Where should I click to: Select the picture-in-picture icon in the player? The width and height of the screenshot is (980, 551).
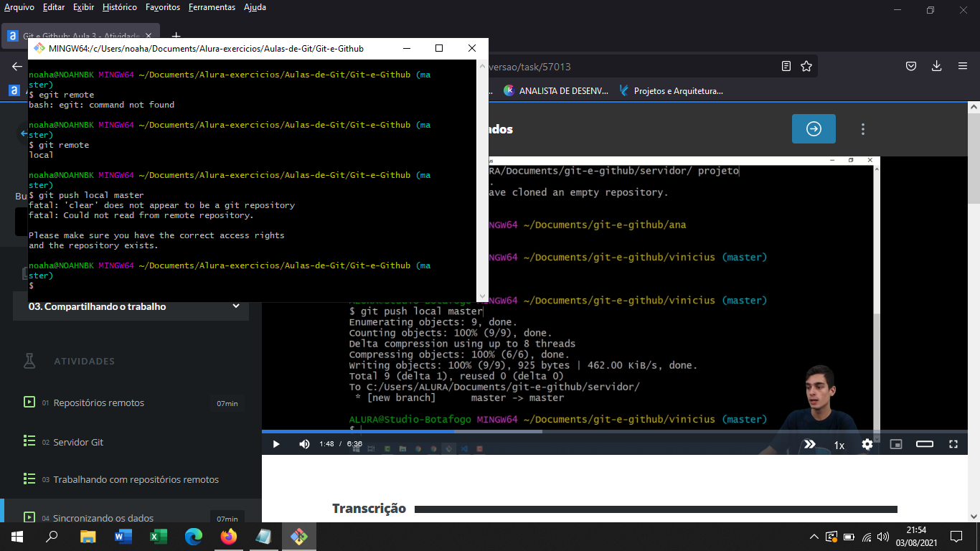tap(896, 445)
